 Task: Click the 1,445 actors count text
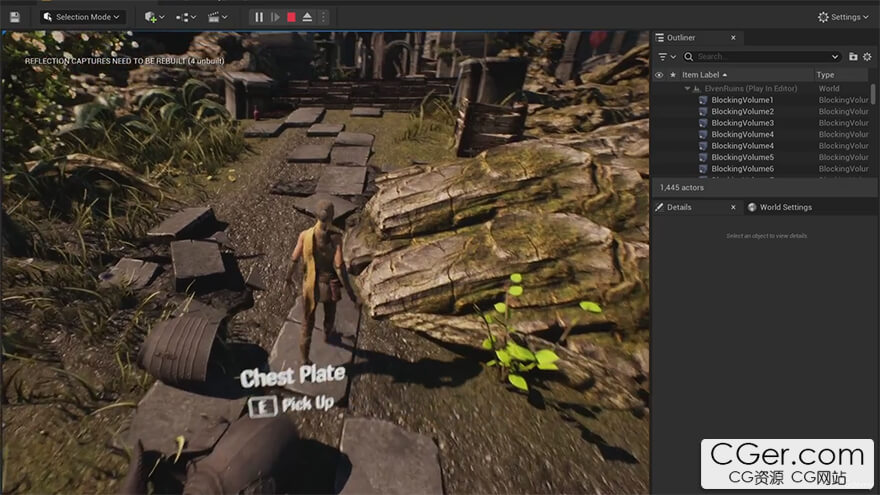click(x=681, y=187)
